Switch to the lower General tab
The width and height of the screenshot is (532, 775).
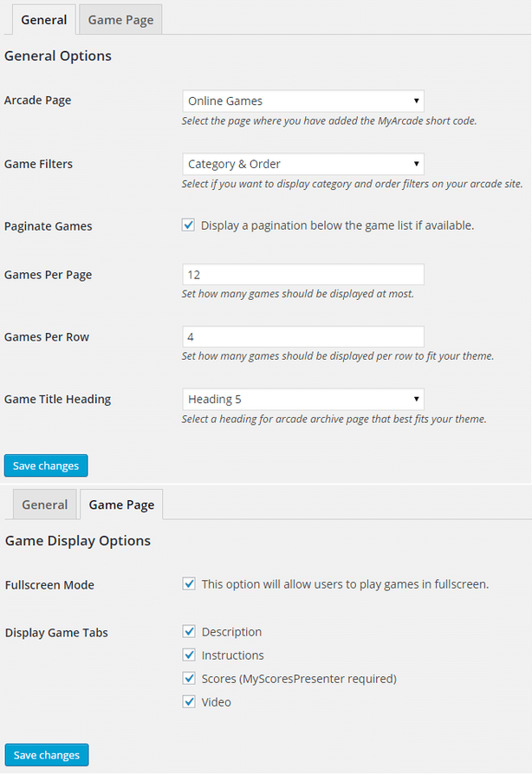tap(44, 505)
